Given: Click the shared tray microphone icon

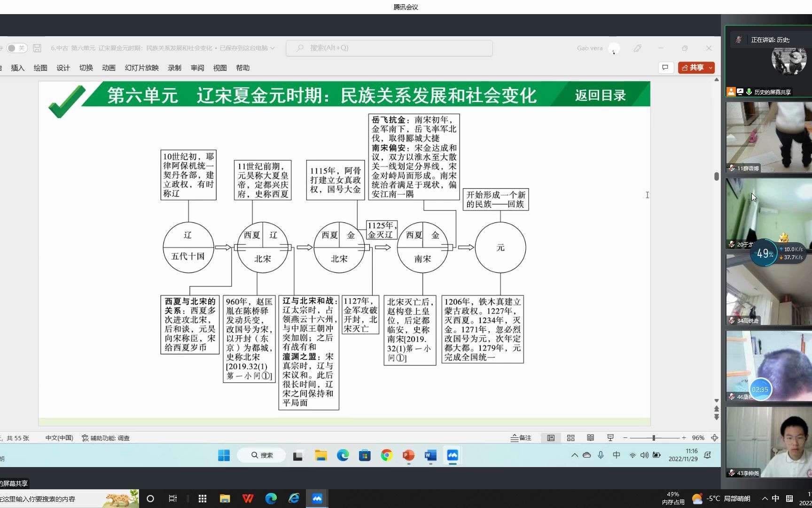Looking at the screenshot, I should 601,455.
